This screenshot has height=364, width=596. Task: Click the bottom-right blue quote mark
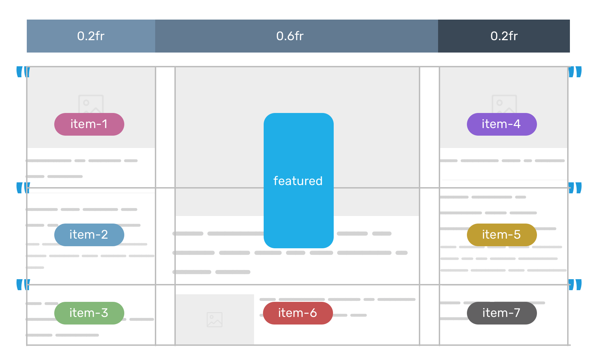(x=575, y=285)
